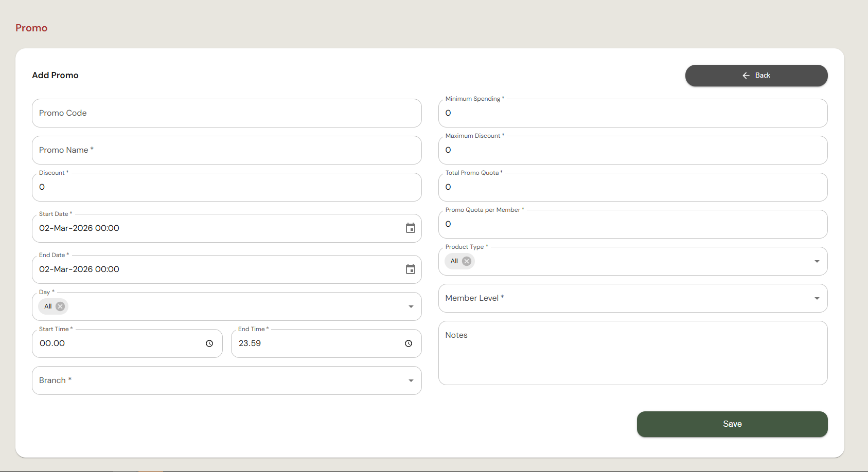Expand the Day dropdown arrow

411,306
